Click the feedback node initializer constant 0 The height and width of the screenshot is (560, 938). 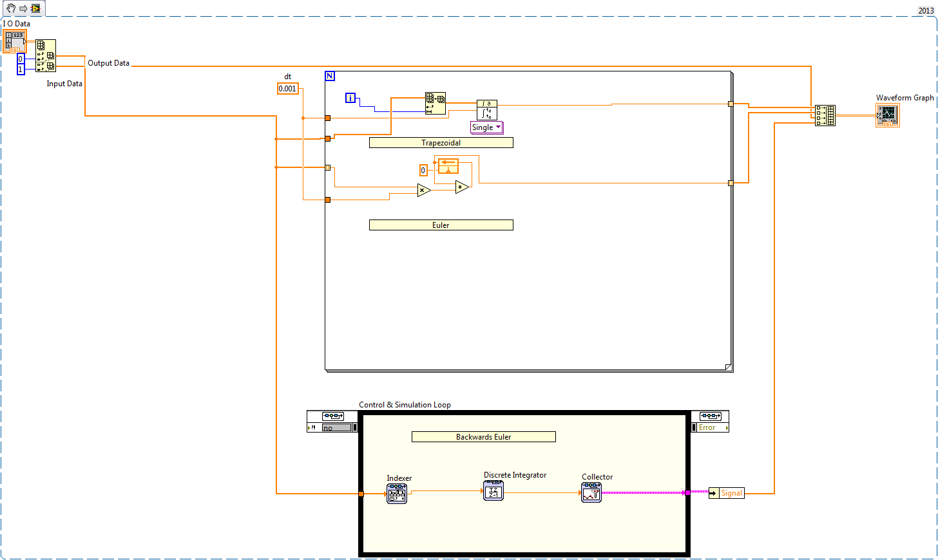click(x=423, y=171)
